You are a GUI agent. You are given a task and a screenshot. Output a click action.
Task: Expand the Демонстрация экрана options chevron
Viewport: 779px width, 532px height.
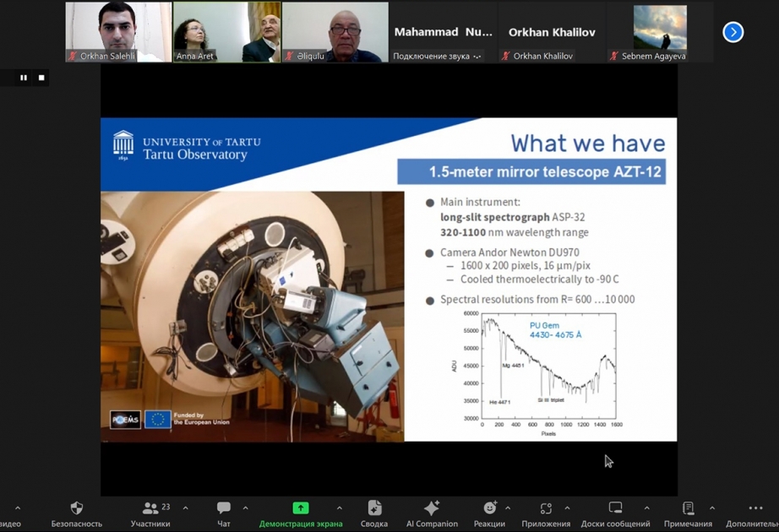coord(340,508)
